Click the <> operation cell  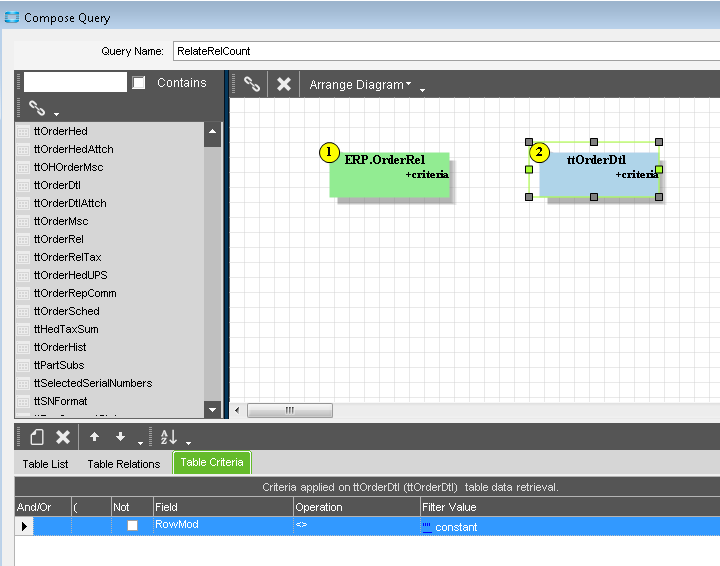(x=357, y=525)
